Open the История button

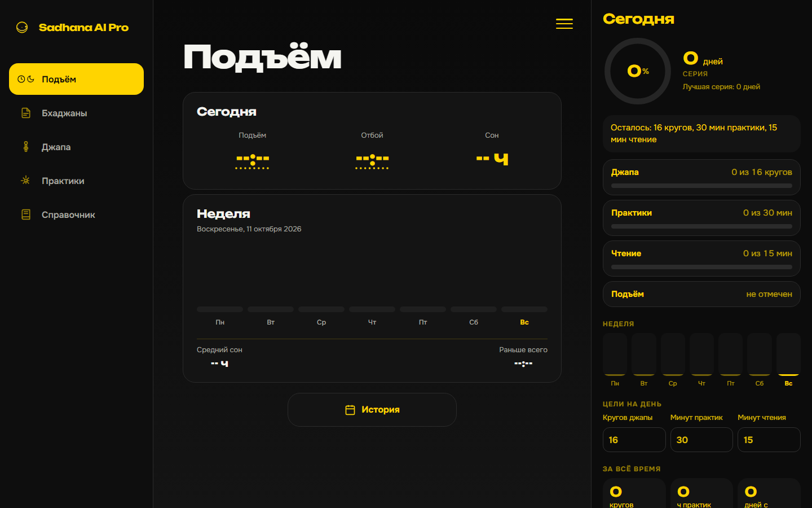click(x=372, y=410)
